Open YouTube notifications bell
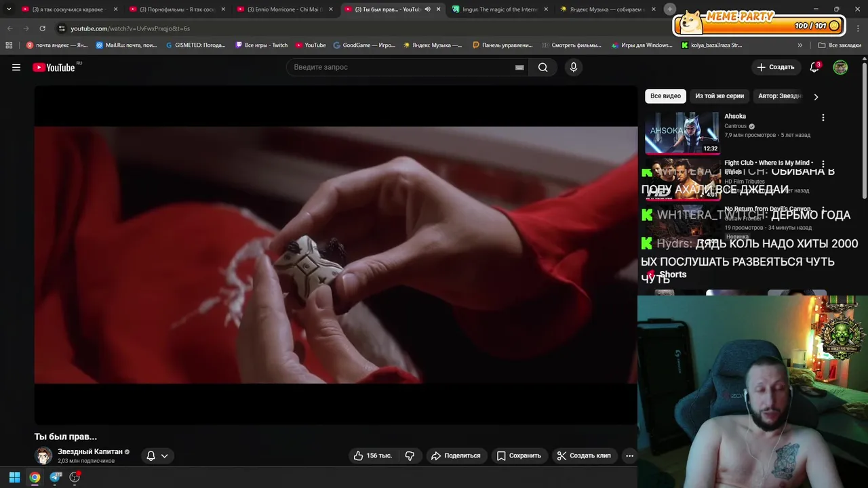 815,67
